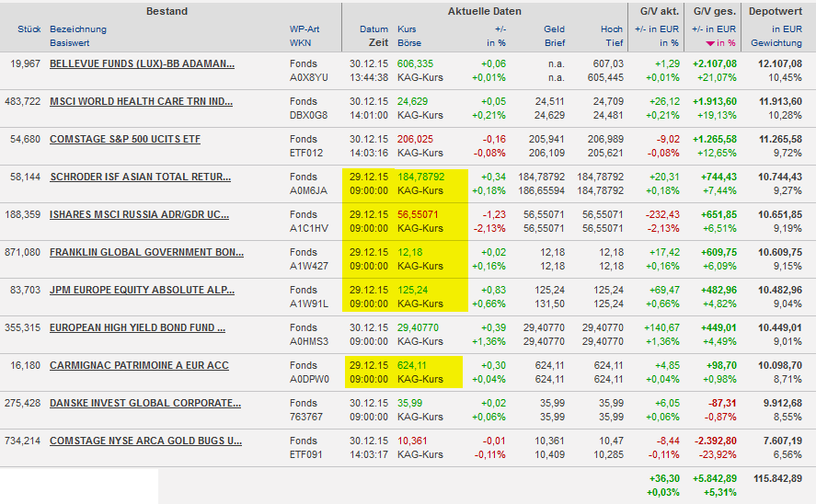
Task: Open MSCI WORLD HEALTH CARE TRN IND... link
Action: coord(141,101)
